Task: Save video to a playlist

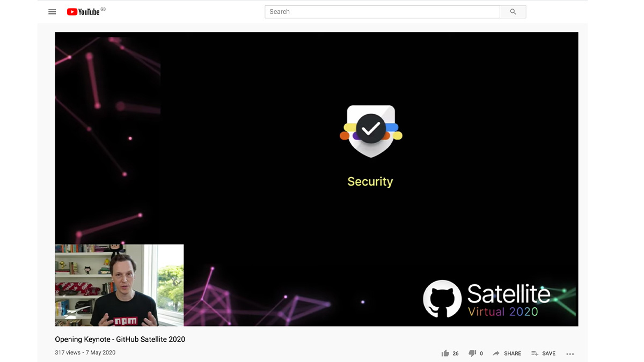Action: pos(543,353)
